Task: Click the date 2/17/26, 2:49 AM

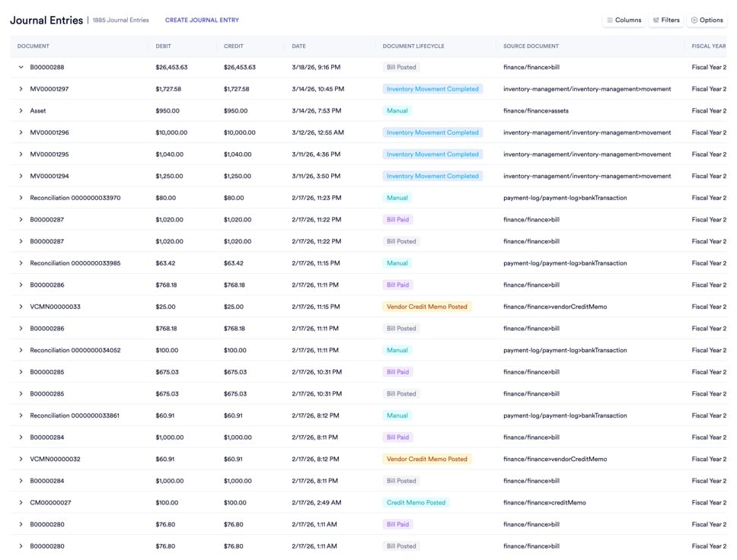Action: [316, 503]
